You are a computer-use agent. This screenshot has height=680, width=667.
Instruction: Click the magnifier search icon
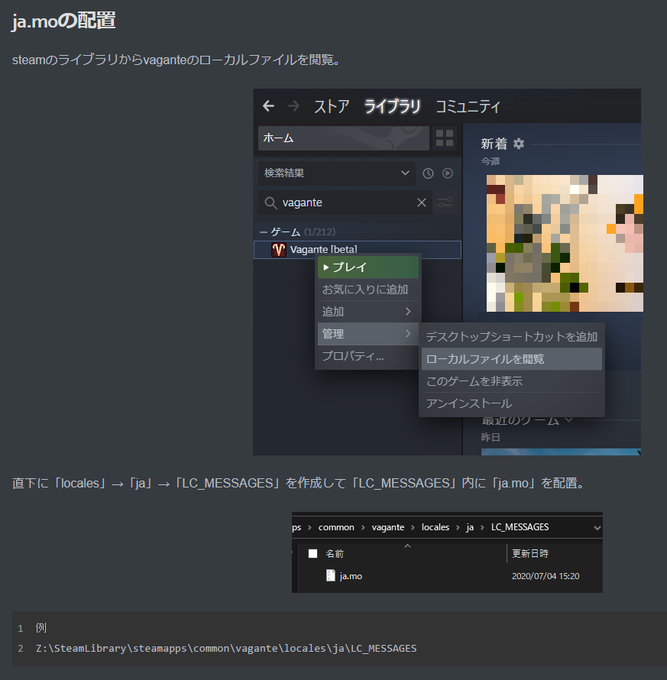(270, 203)
